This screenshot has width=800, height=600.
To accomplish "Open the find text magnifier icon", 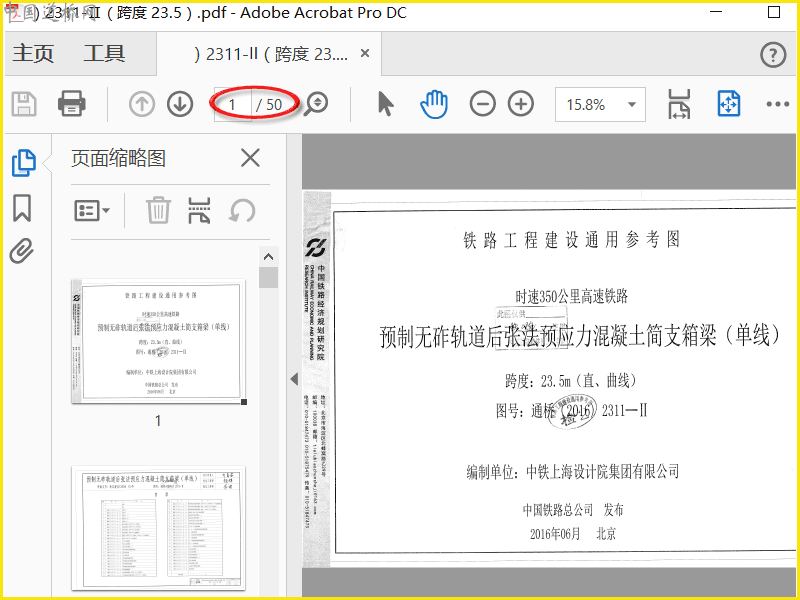I will click(x=316, y=104).
